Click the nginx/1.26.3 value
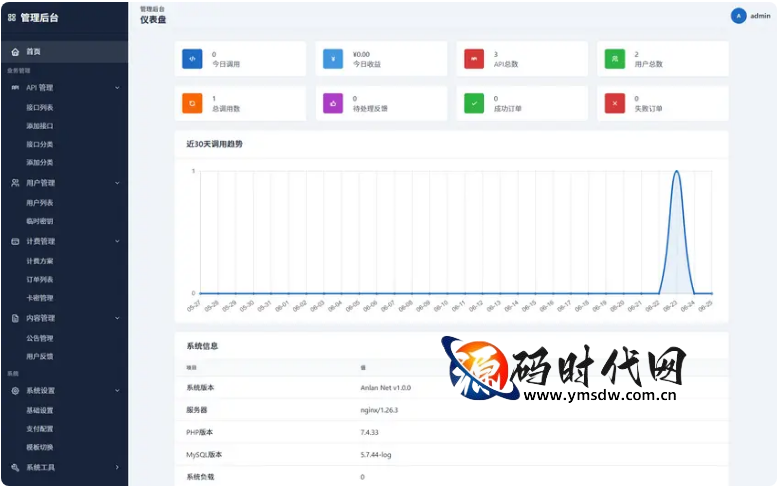Viewport: 779px width, 486px height. click(379, 410)
